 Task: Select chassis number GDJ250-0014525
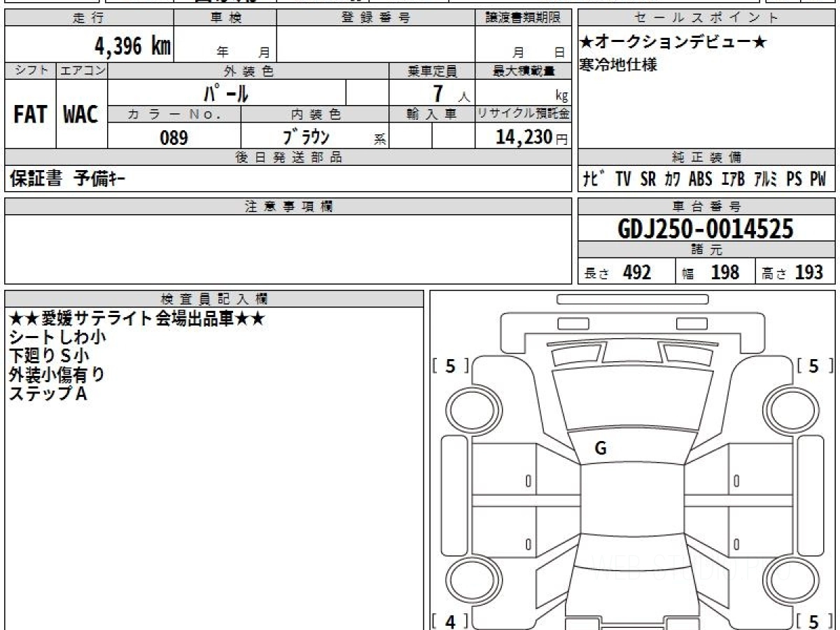click(706, 228)
